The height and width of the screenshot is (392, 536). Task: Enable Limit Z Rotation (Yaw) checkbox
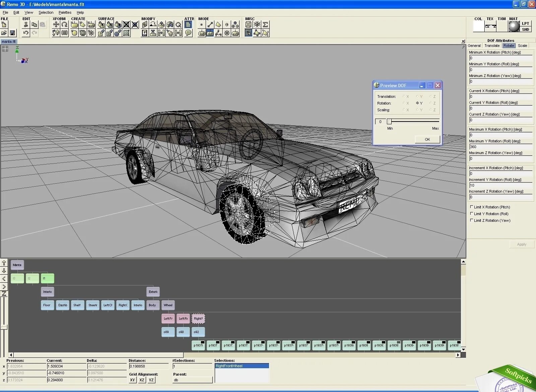click(472, 220)
